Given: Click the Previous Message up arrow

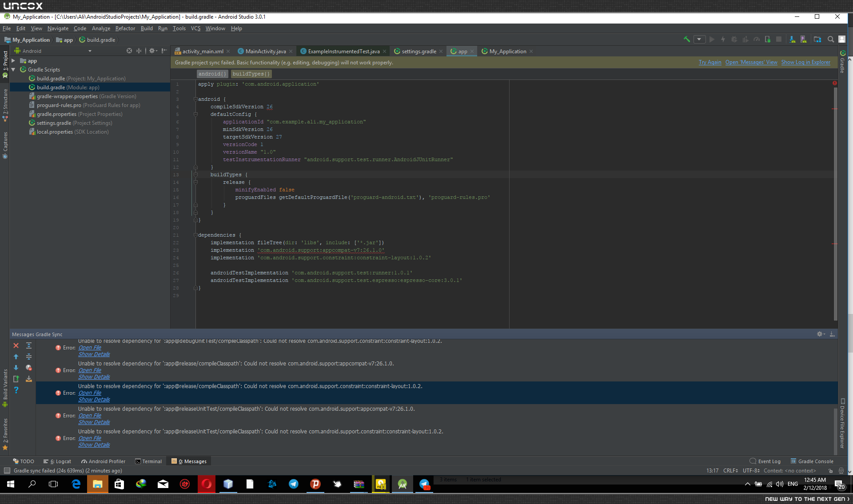Looking at the screenshot, I should [x=16, y=357].
